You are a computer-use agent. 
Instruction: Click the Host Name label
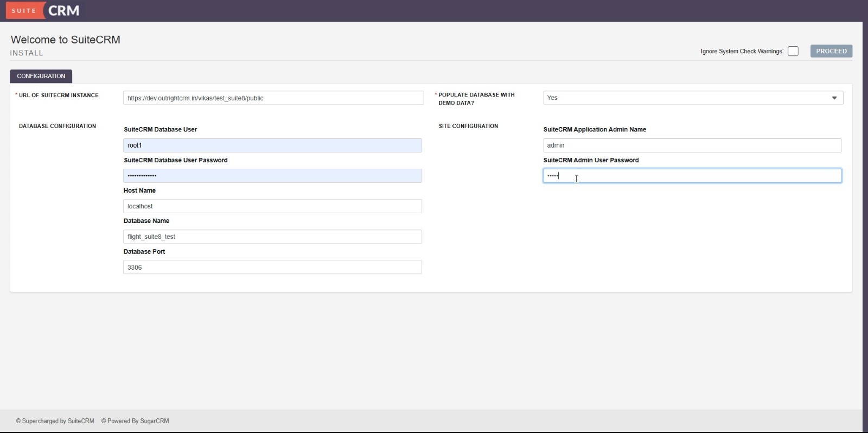(139, 190)
